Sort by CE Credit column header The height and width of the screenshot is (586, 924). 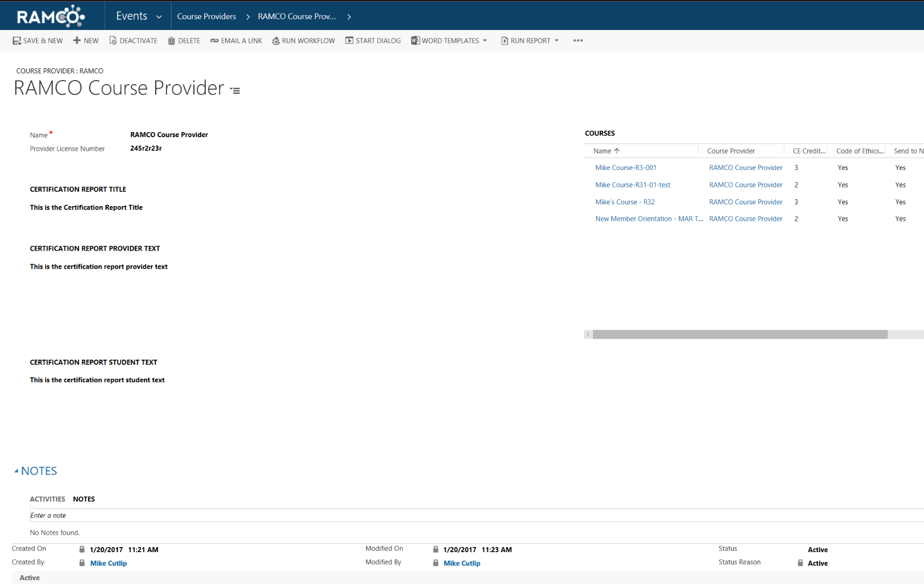tap(808, 151)
